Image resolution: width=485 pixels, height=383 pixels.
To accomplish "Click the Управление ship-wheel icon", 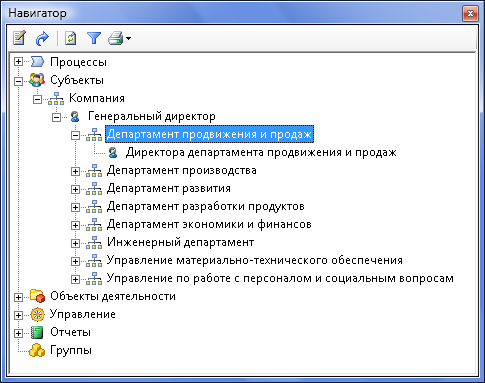I will tap(37, 314).
